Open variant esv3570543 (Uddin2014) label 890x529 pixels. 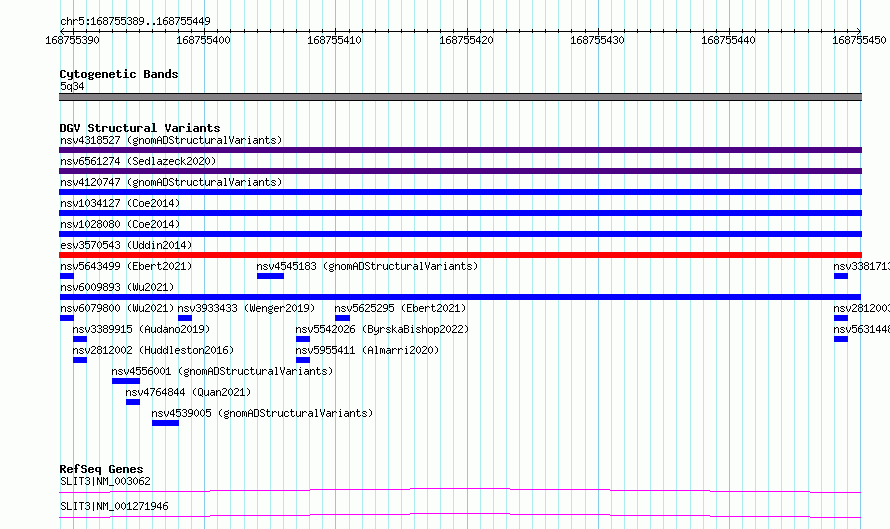pos(126,245)
